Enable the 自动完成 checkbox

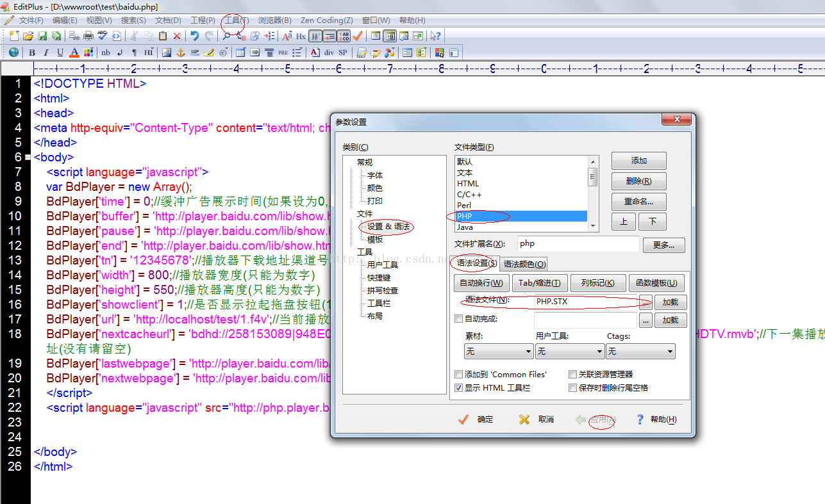click(458, 319)
